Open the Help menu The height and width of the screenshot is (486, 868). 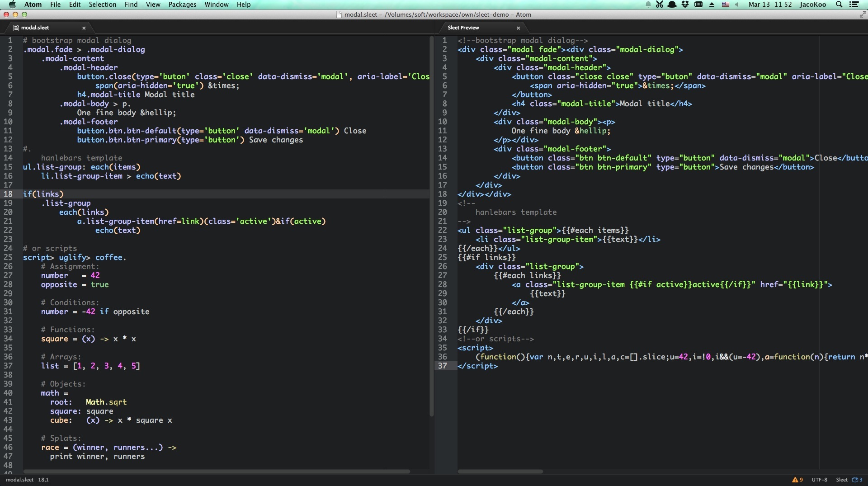(x=244, y=5)
